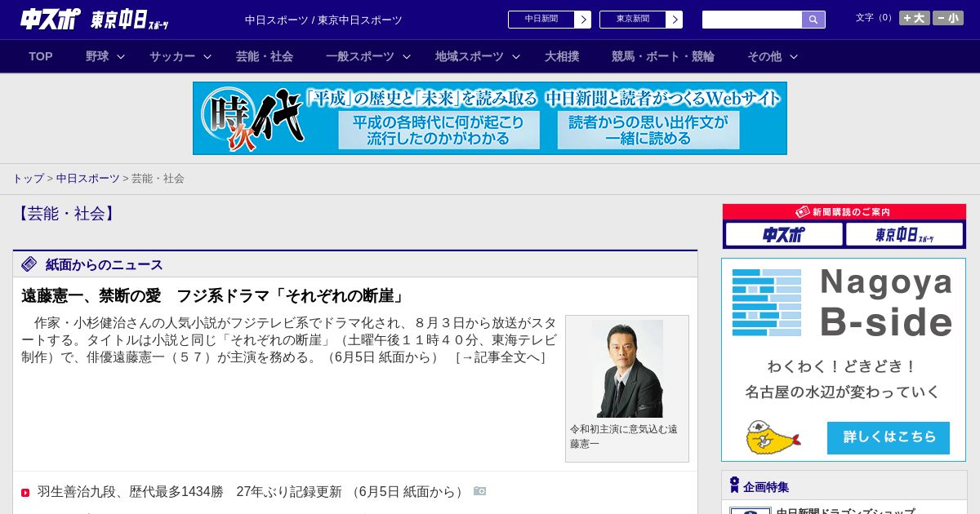Open 記事全文へ link
The image size is (980, 514).
[500, 357]
